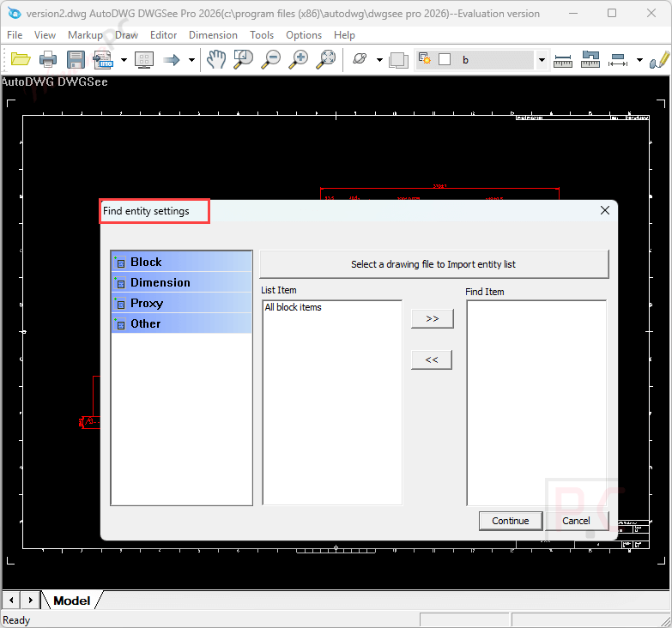This screenshot has height=628, width=672.
Task: Select the markup pencil tool
Action: point(660,59)
